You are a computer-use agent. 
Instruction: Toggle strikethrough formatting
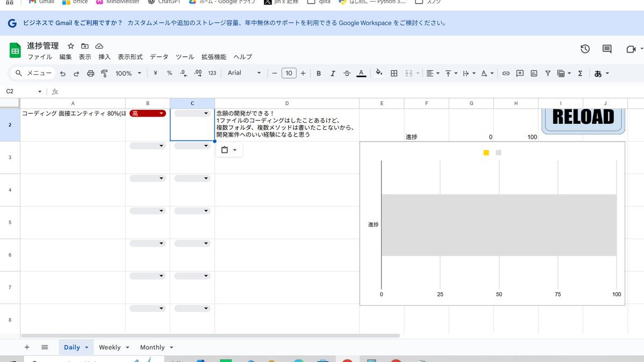click(x=347, y=73)
